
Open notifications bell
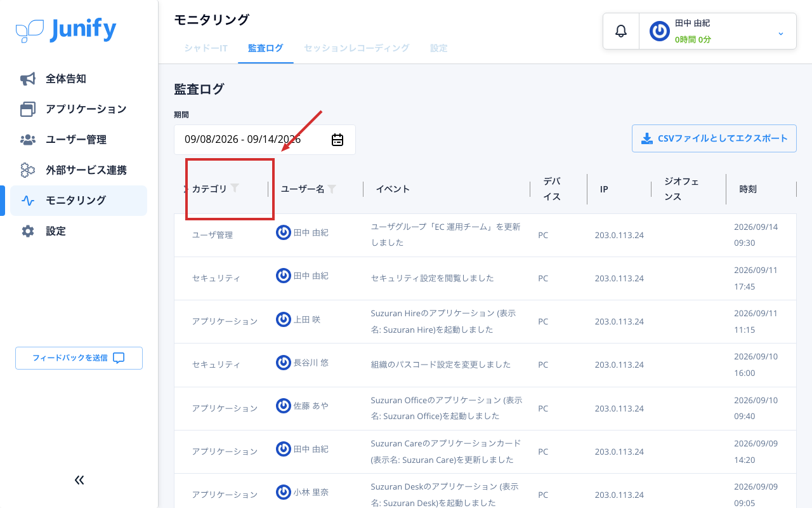pos(621,31)
